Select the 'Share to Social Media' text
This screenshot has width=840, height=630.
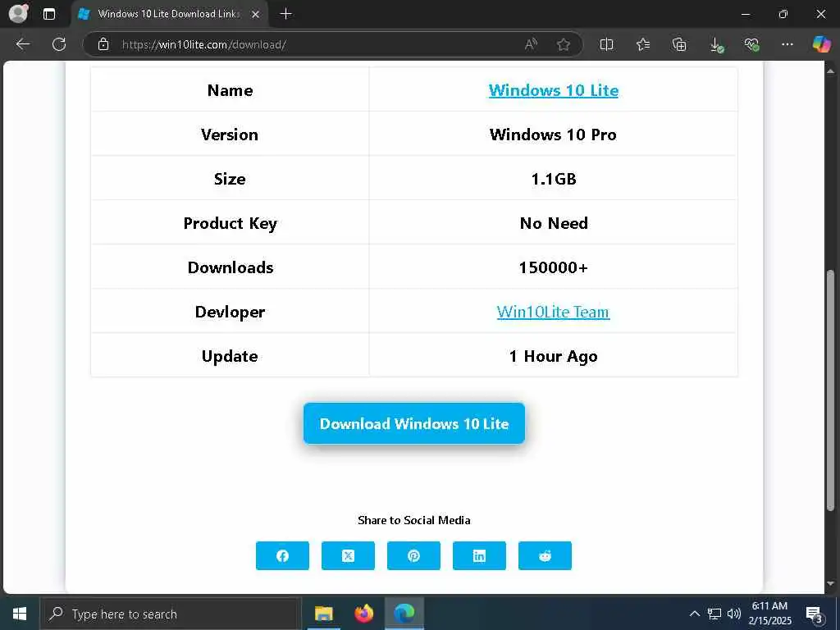pyautogui.click(x=414, y=520)
